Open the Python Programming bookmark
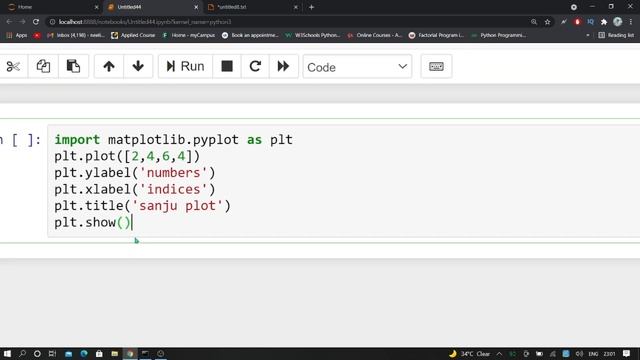Image resolution: width=640 pixels, height=360 pixels. coord(499,36)
